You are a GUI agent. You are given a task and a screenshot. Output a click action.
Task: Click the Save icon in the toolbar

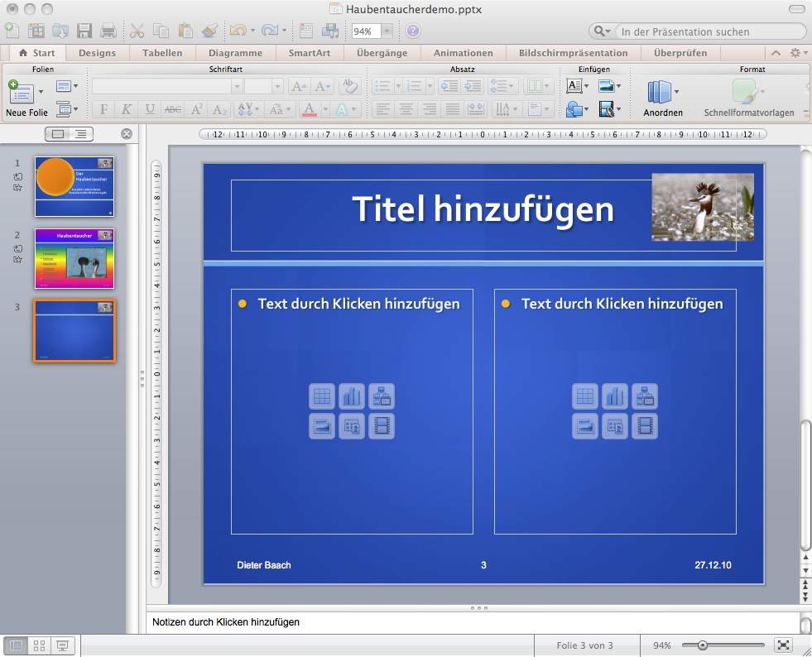pos(84,31)
